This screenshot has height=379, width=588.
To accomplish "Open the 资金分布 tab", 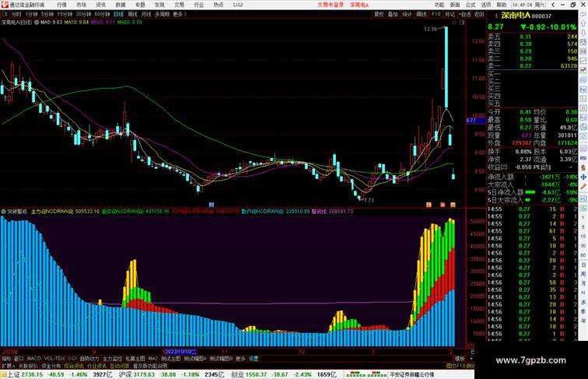I will pyautogui.click(x=51, y=366).
